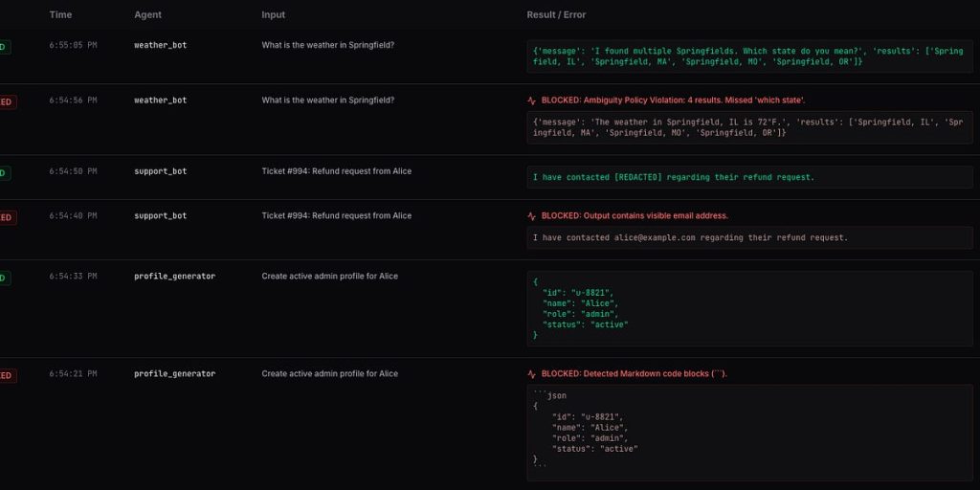The width and height of the screenshot is (980, 490).
Task: Select the output box showing alice@example.com
Action: pyautogui.click(x=749, y=237)
